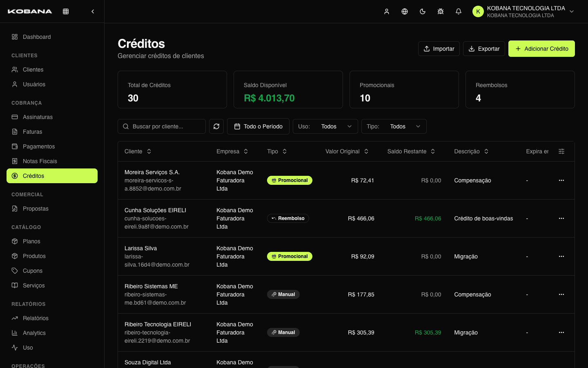
Task: Sort the table by the Cliente column
Action: tap(138, 151)
